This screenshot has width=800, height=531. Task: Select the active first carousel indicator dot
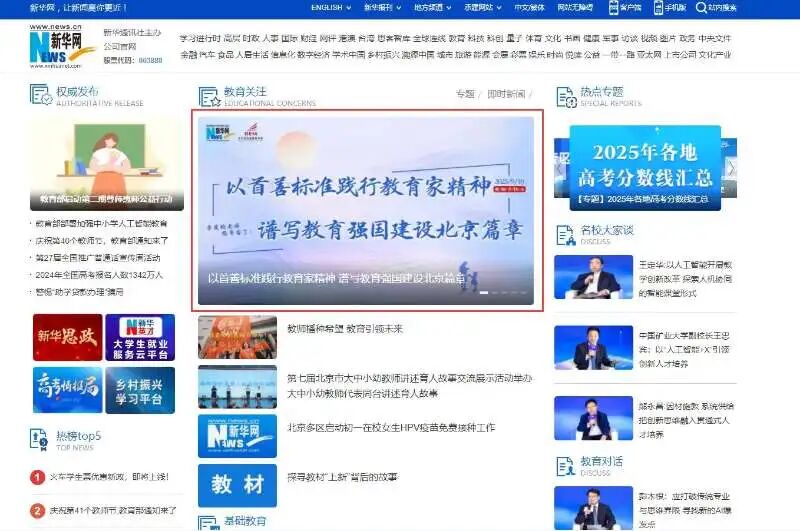coord(484,293)
